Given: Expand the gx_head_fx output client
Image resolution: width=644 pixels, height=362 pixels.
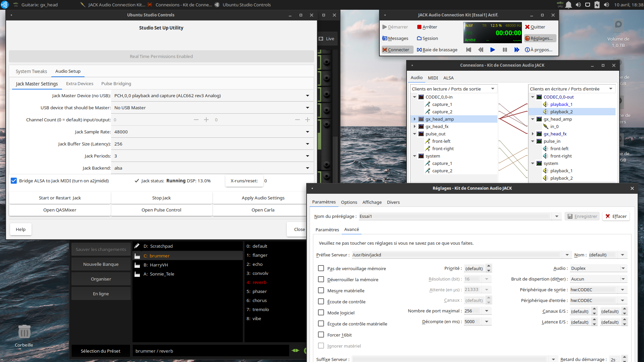Looking at the screenshot, I should pos(415,126).
